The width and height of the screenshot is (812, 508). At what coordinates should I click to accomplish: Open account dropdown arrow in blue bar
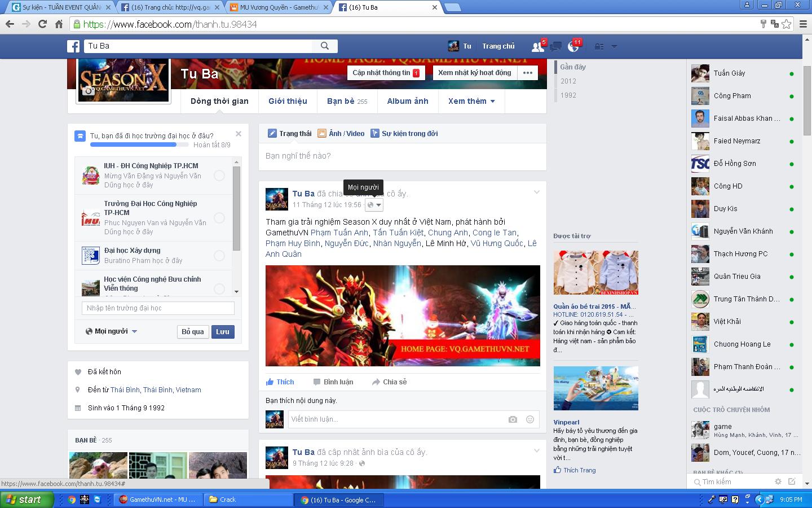(x=615, y=47)
